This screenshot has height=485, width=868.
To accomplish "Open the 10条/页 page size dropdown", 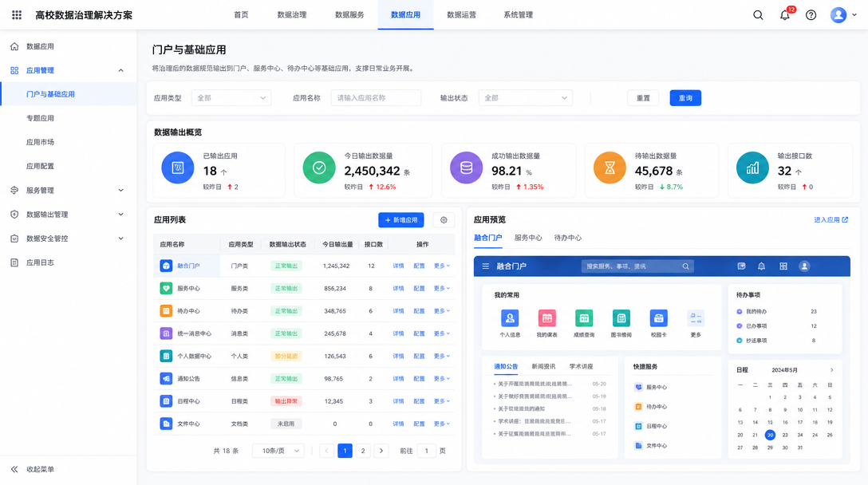I will pos(278,451).
